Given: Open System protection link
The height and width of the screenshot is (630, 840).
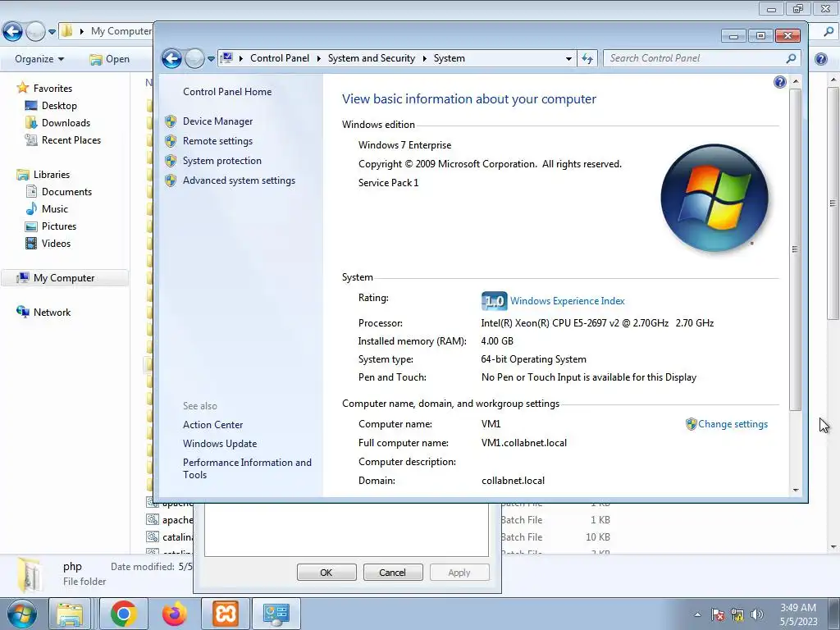Looking at the screenshot, I should pos(221,161).
